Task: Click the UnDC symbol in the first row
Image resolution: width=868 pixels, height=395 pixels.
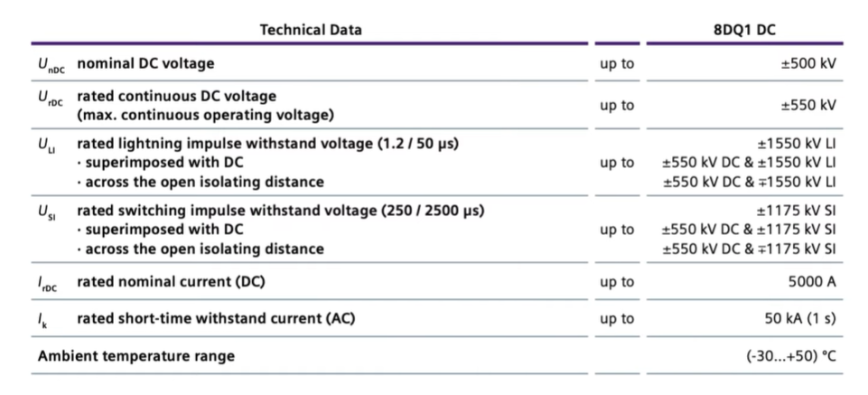Action: click(x=51, y=64)
